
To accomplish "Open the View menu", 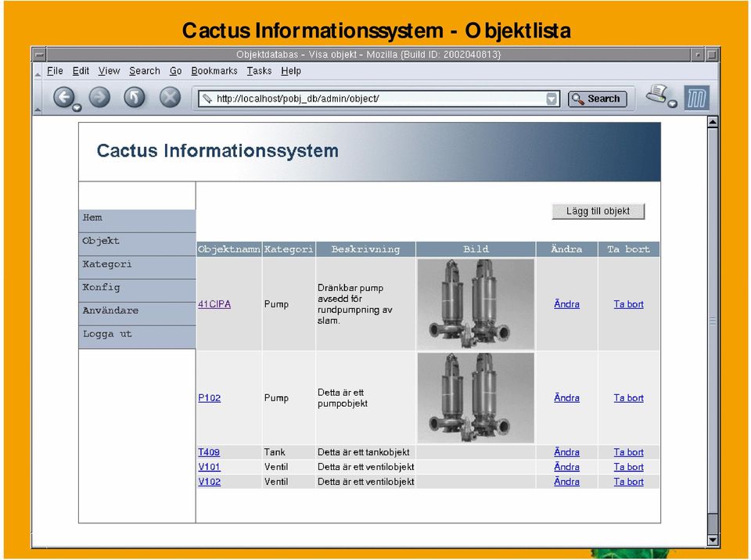I will 109,71.
